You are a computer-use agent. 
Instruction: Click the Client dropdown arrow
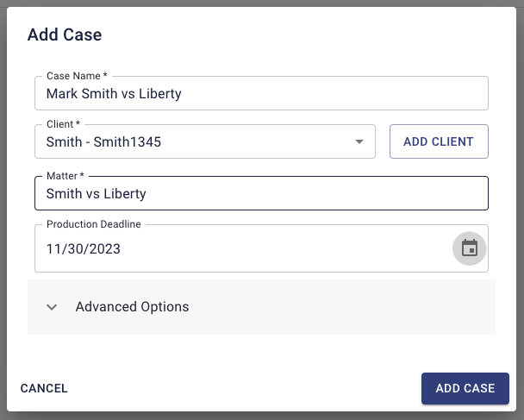tap(359, 142)
